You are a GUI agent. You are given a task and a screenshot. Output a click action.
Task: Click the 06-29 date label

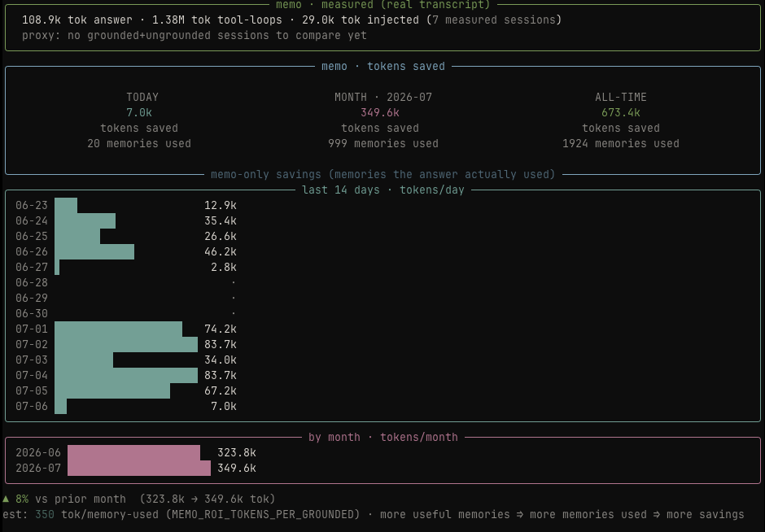[x=32, y=298]
